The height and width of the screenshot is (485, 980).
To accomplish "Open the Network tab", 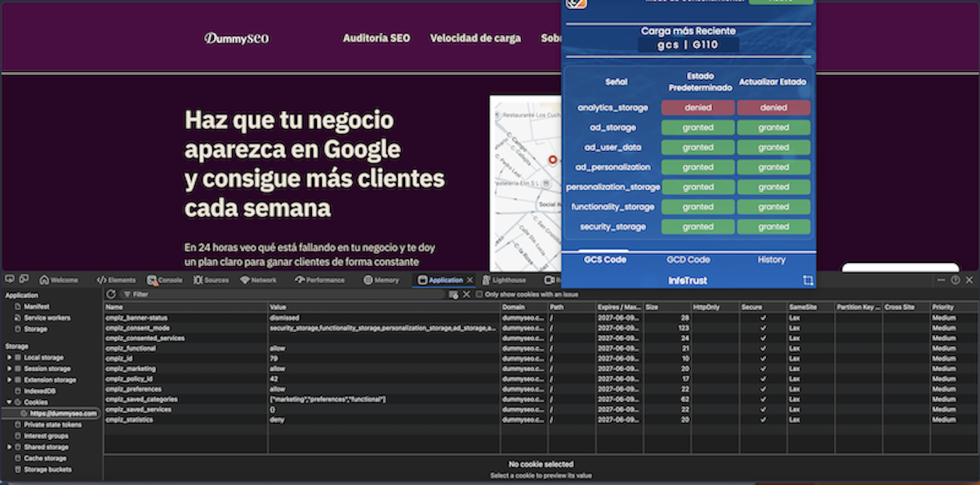I will (258, 280).
